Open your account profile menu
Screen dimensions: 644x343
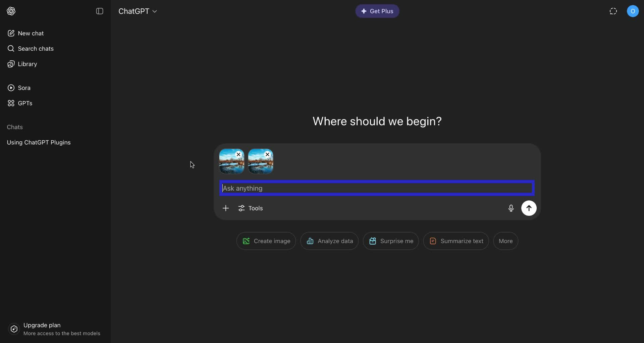tap(633, 11)
